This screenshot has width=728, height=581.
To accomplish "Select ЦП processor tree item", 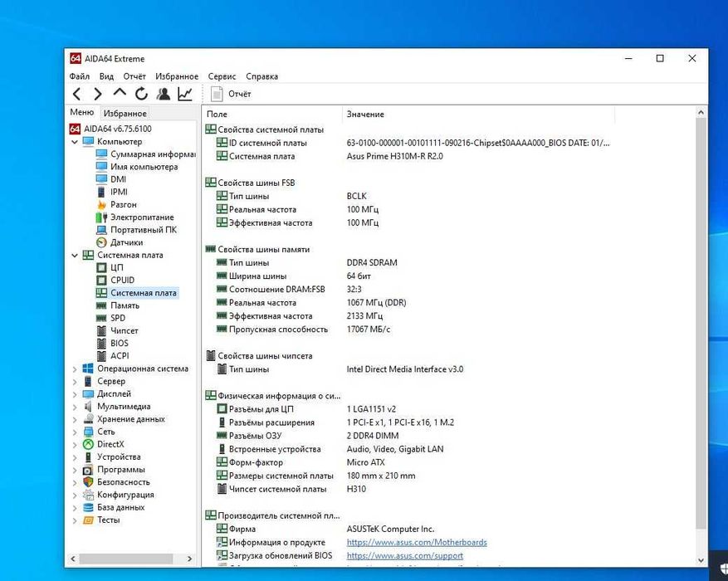I will (x=110, y=267).
